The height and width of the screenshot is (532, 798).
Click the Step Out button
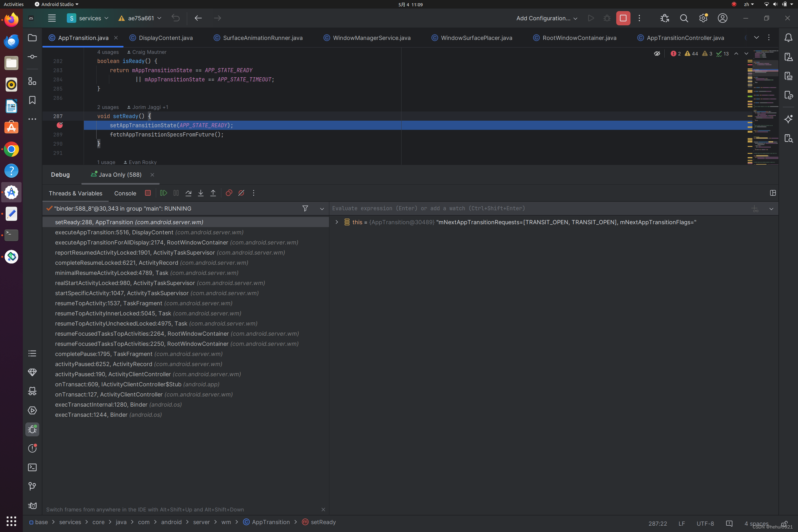coord(213,193)
